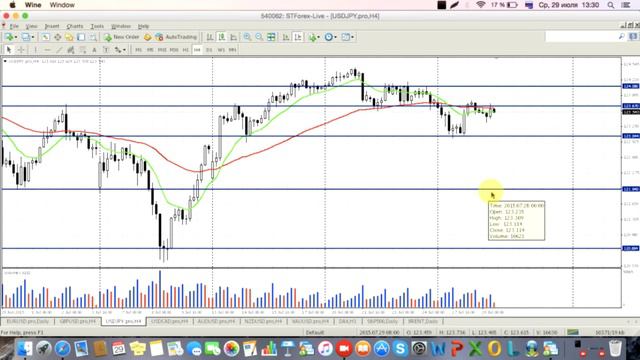Click connection status bars in status bar
This screenshot has height=360, width=640.
573,332
